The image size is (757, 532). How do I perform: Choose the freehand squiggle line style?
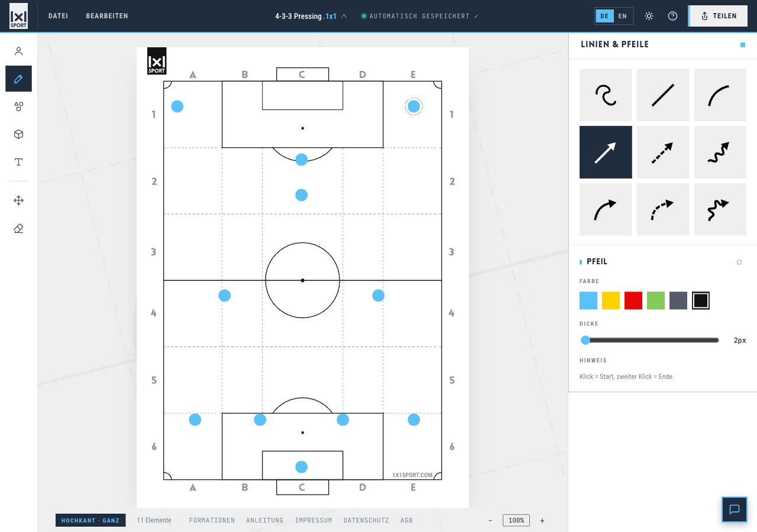click(606, 95)
